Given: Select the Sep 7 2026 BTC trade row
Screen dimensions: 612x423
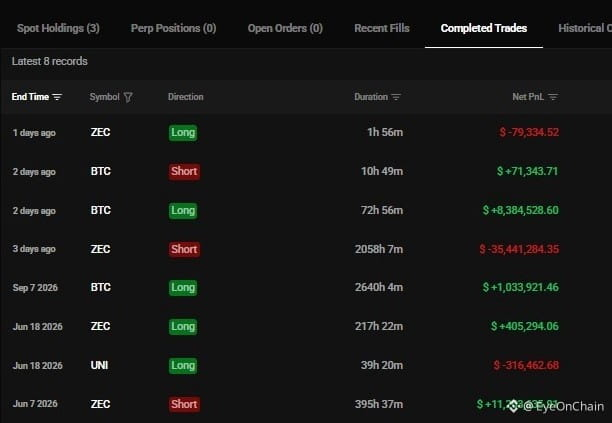Looking at the screenshot, I should [x=306, y=287].
